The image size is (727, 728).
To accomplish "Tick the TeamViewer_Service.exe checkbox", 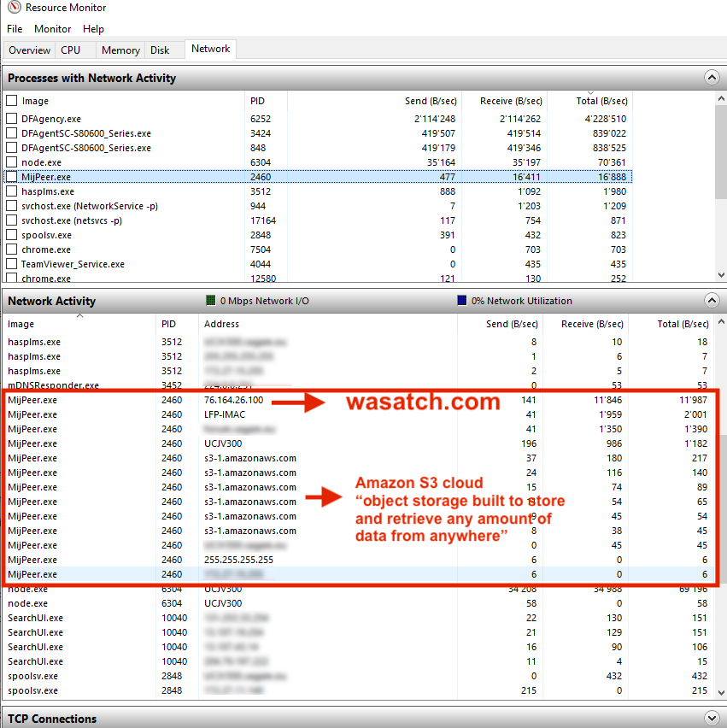I will pos(12,264).
